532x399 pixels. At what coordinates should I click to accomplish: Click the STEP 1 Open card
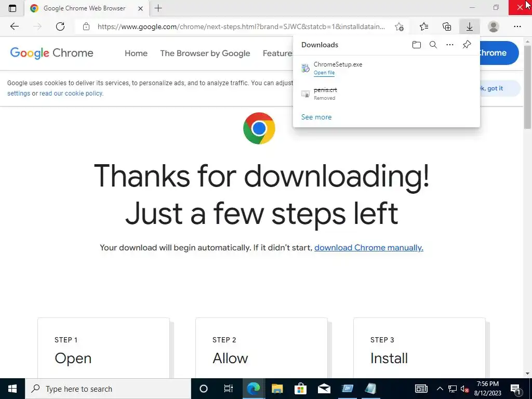pyautogui.click(x=103, y=348)
